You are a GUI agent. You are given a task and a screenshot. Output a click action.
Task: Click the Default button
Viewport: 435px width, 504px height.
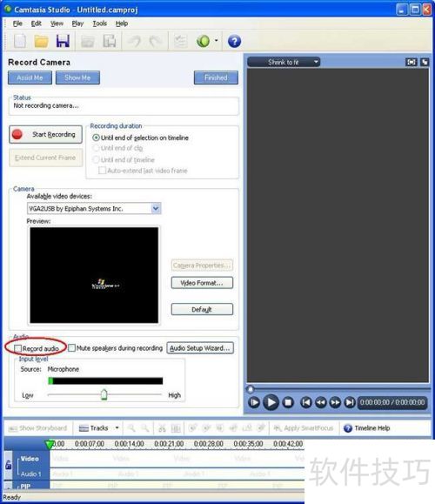202,309
